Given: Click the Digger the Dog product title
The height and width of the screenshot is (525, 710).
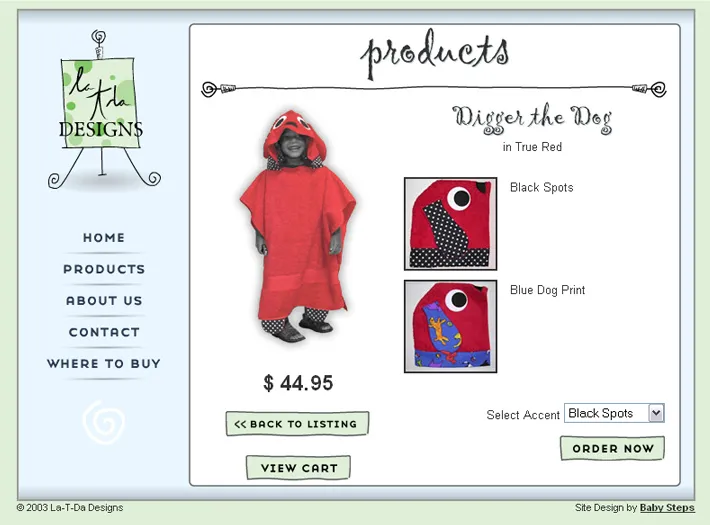Looking at the screenshot, I should [532, 119].
